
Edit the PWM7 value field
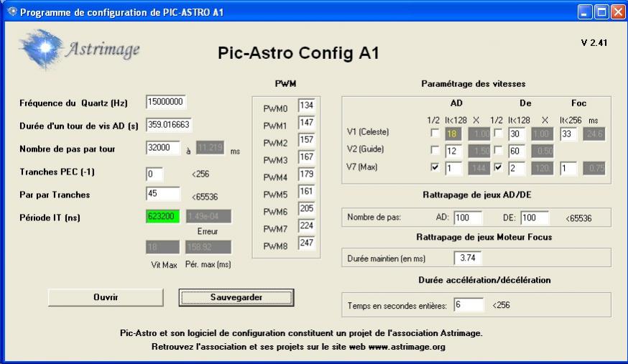coord(306,226)
